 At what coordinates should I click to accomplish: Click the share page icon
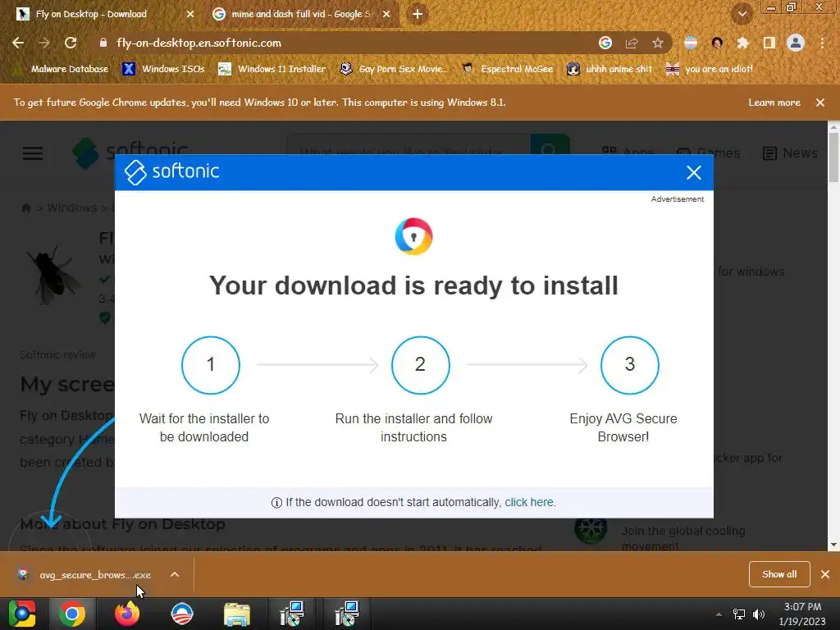coord(632,43)
